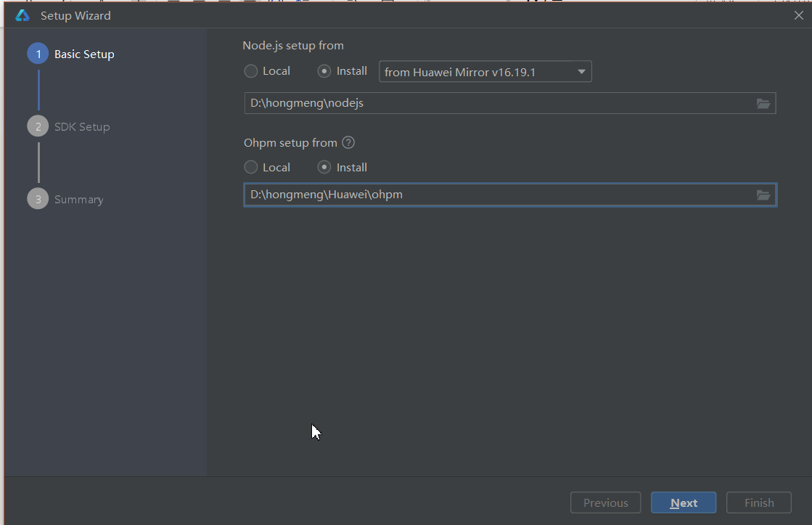The width and height of the screenshot is (812, 525).
Task: Open the Huawei Mirror v16.19.1 dropdown
Action: coord(485,71)
